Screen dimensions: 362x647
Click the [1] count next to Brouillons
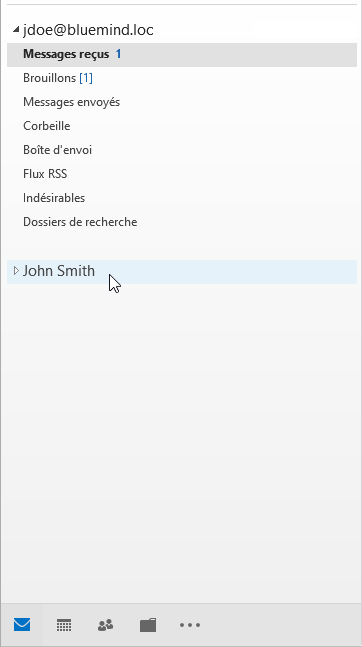(86, 78)
